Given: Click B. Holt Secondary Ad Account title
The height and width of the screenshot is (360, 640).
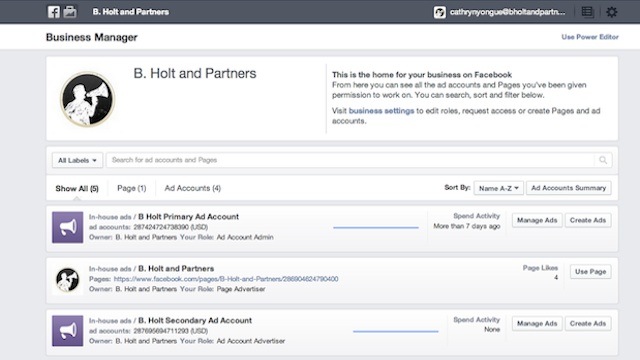Looking at the screenshot, I should pyautogui.click(x=195, y=320).
